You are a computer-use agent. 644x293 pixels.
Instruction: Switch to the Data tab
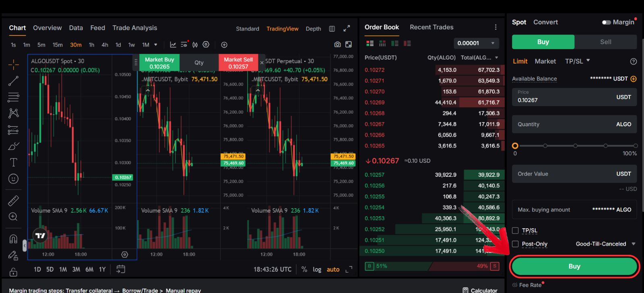coord(76,28)
